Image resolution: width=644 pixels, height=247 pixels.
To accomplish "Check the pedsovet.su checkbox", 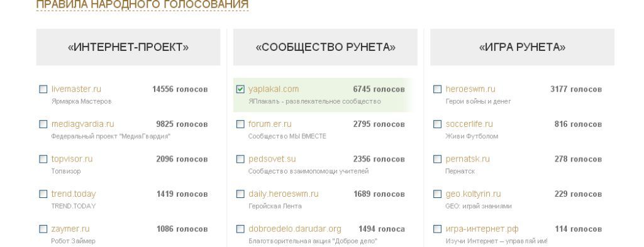I will tap(240, 159).
